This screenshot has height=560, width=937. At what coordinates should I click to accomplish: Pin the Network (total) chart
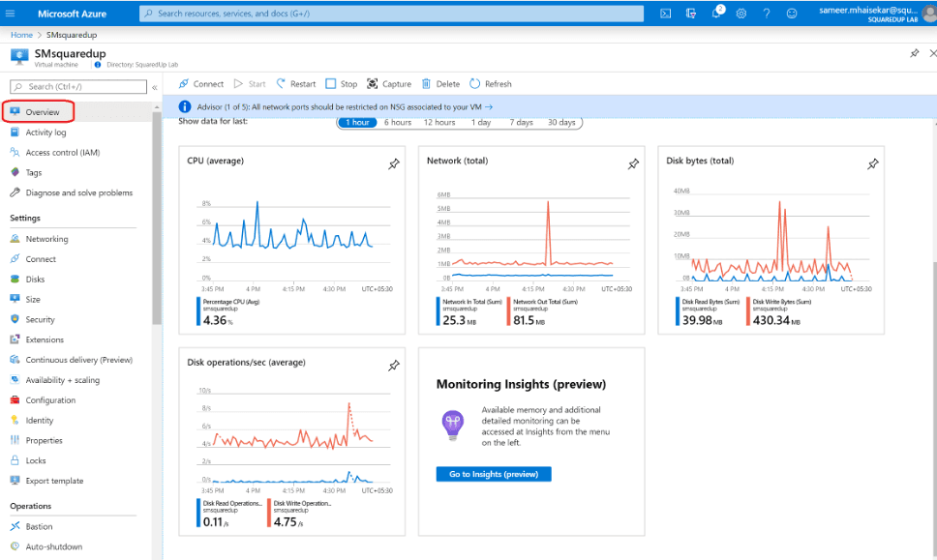coord(633,164)
